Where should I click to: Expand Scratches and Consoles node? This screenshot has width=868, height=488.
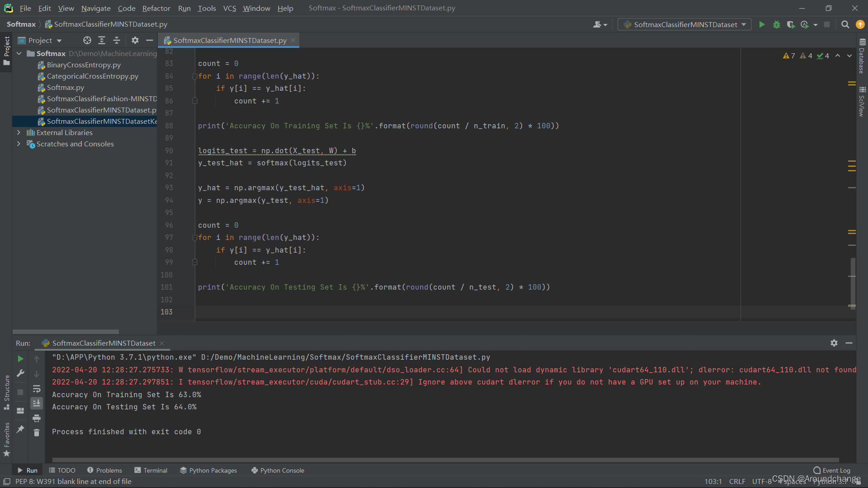19,144
